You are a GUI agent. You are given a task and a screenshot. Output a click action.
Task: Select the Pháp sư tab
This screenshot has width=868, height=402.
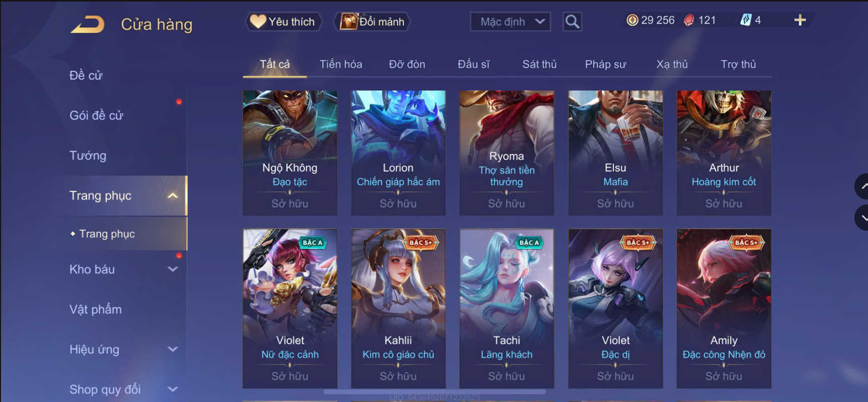(605, 64)
